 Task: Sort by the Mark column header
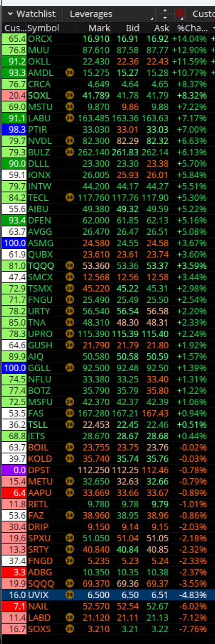pos(99,28)
